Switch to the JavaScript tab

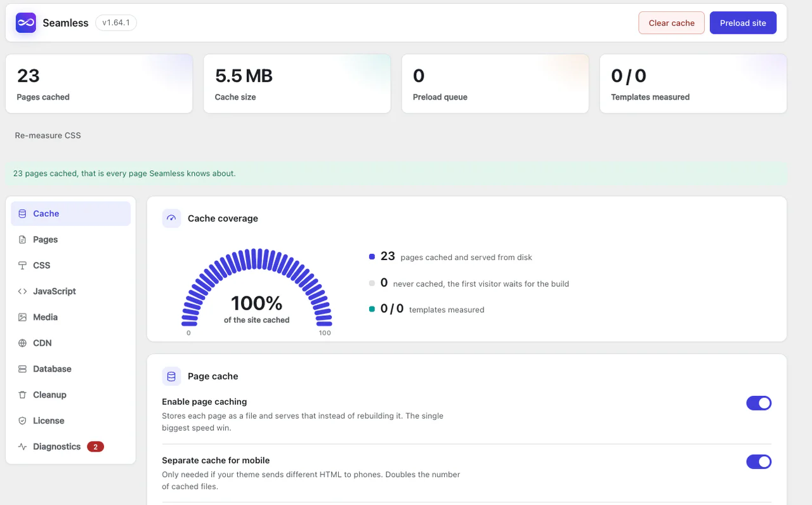(x=70, y=291)
